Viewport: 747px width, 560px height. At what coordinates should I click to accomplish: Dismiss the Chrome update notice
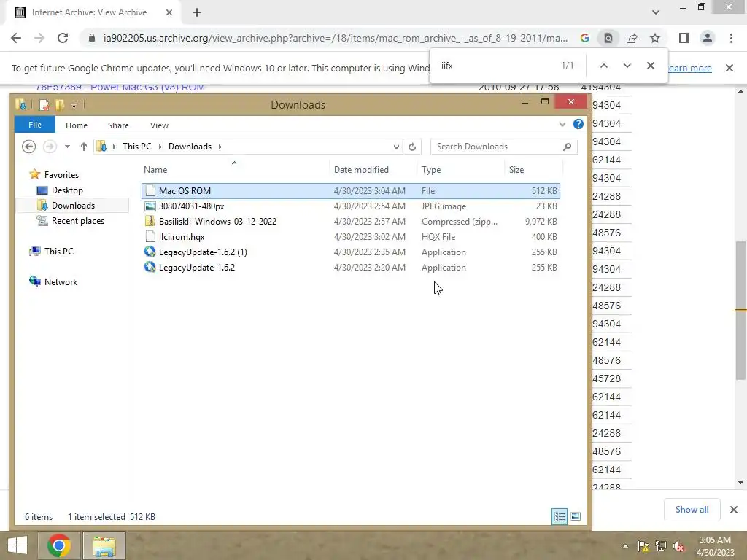point(729,68)
